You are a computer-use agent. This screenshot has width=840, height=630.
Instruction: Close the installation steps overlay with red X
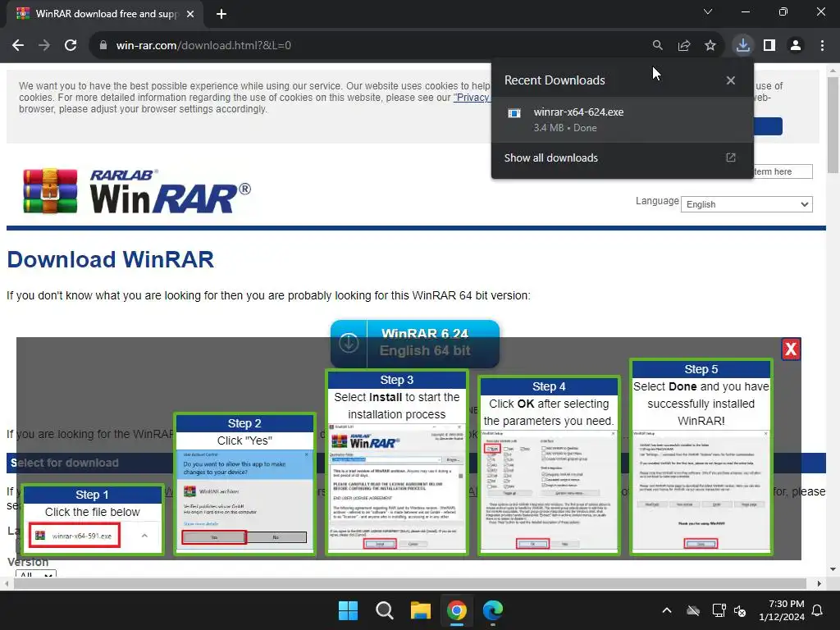[791, 349]
